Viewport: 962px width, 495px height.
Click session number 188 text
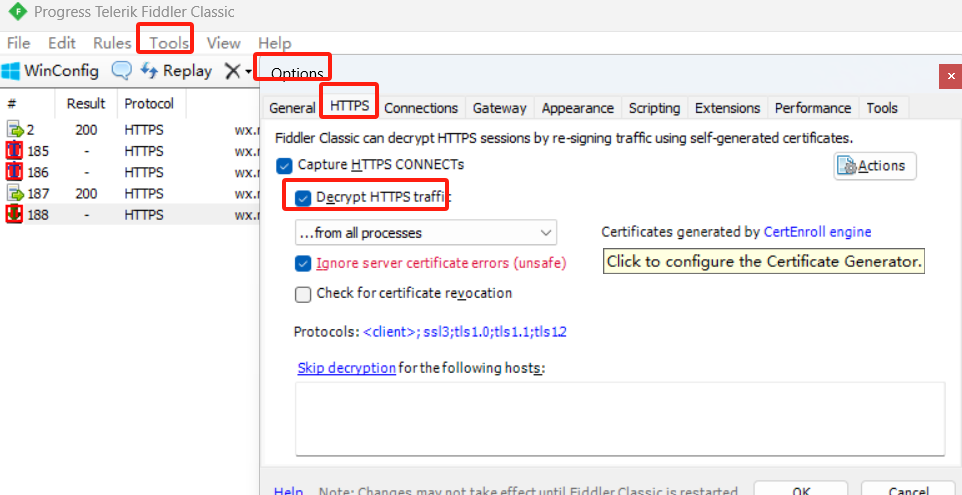(38, 215)
